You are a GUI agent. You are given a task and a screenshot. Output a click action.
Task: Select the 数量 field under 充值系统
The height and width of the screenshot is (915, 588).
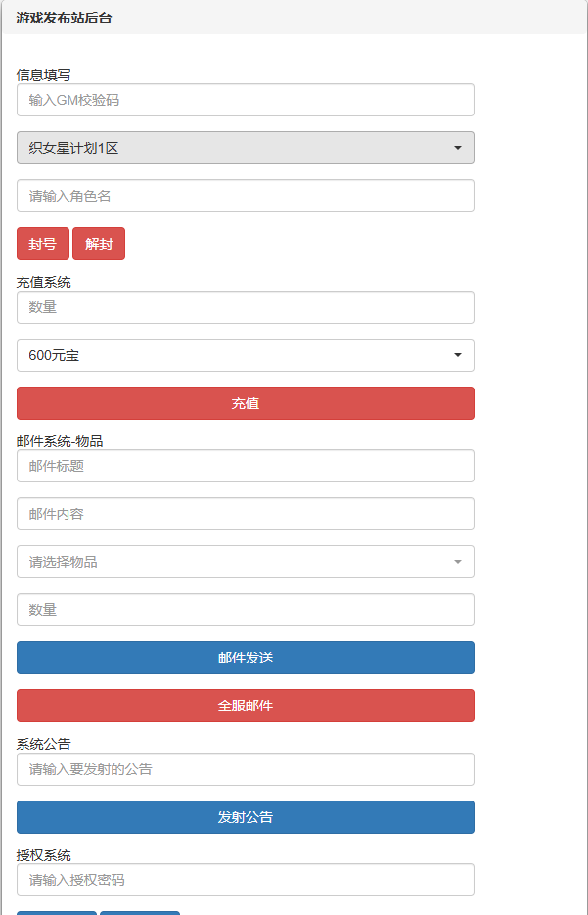click(x=245, y=307)
